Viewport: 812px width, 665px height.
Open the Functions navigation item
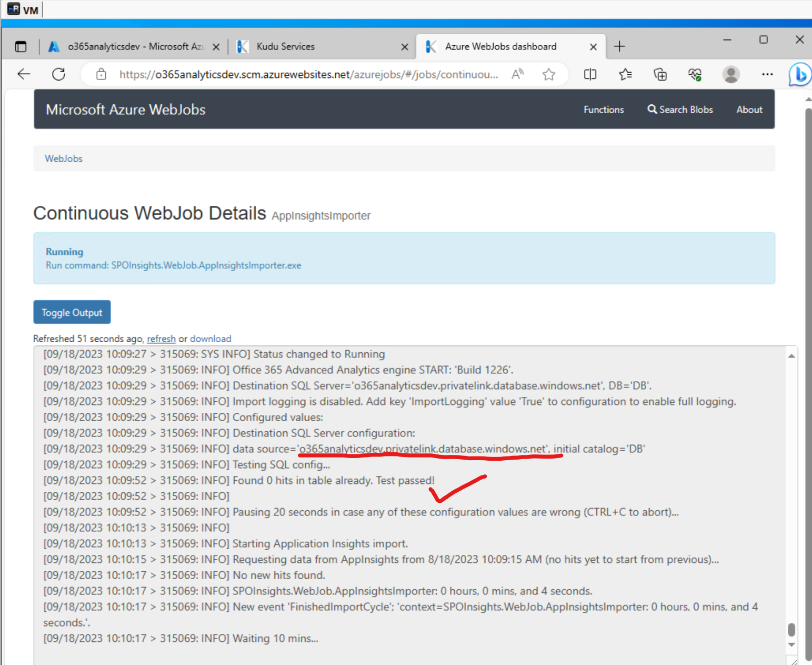[x=604, y=110]
